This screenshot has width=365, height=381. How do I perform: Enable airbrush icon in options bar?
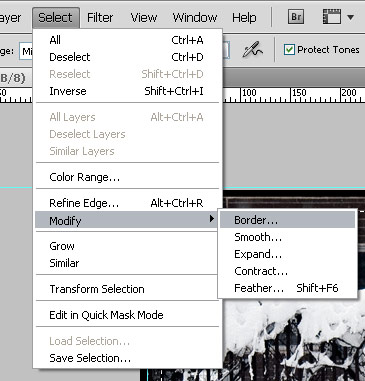coord(252,50)
